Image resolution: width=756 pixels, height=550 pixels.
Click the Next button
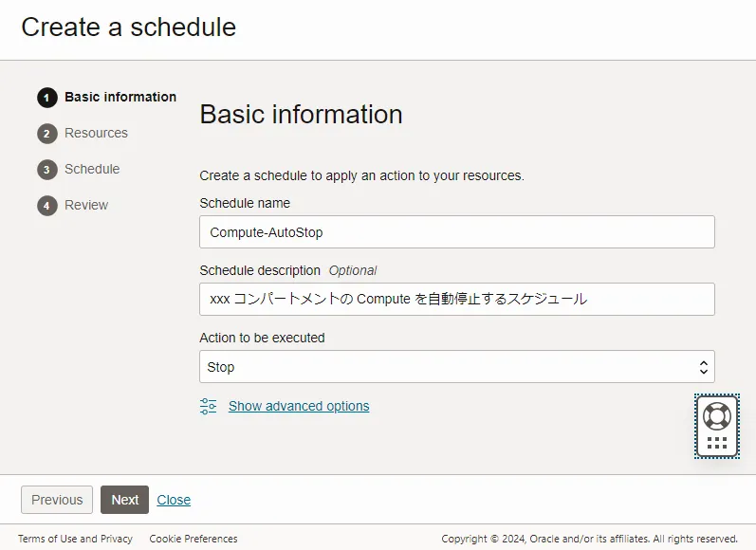(x=125, y=500)
